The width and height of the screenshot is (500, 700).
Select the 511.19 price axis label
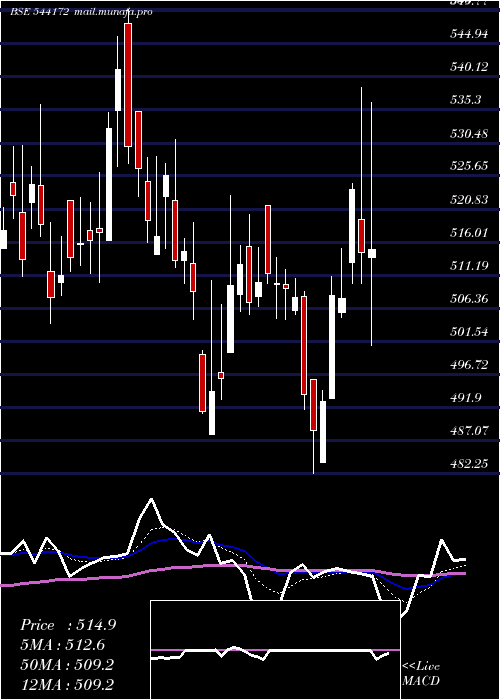469,266
